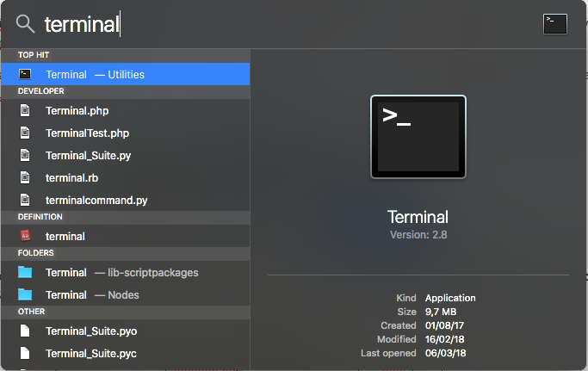Open the Terminal — Utilities top hit
This screenshot has height=371, width=588.
[125, 74]
